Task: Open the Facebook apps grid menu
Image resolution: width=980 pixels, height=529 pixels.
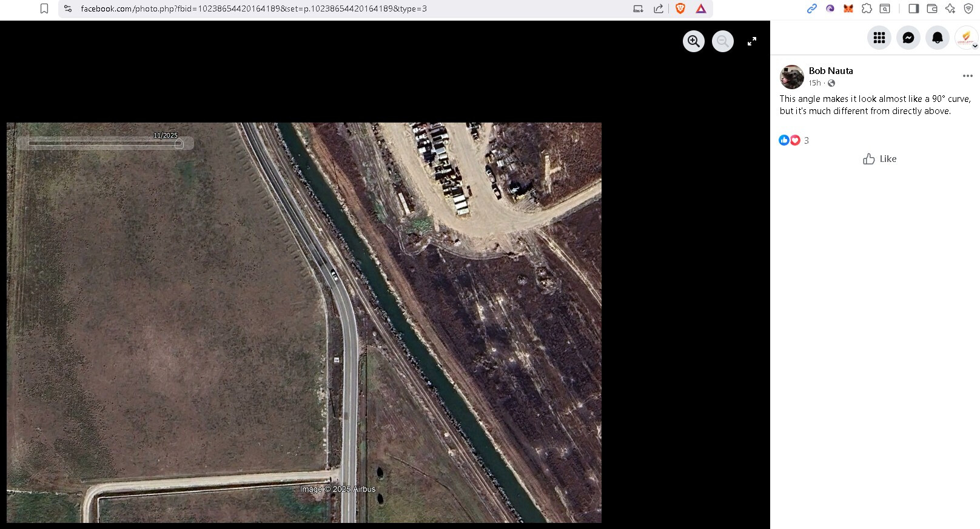Action: pos(879,38)
